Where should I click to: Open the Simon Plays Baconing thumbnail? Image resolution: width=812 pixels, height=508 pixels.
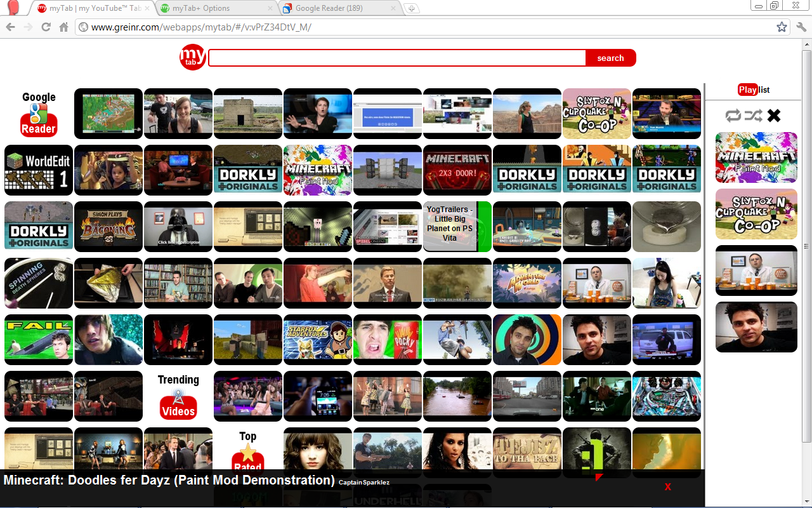click(x=108, y=227)
